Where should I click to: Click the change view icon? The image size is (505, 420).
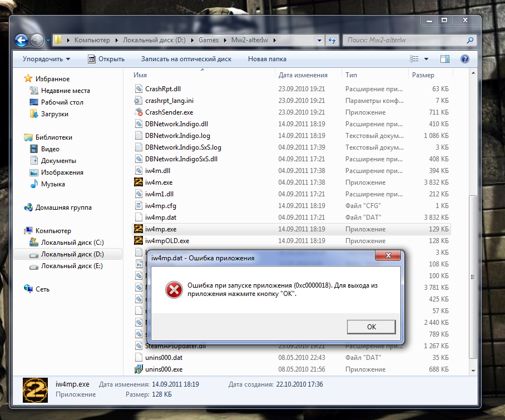pyautogui.click(x=414, y=58)
